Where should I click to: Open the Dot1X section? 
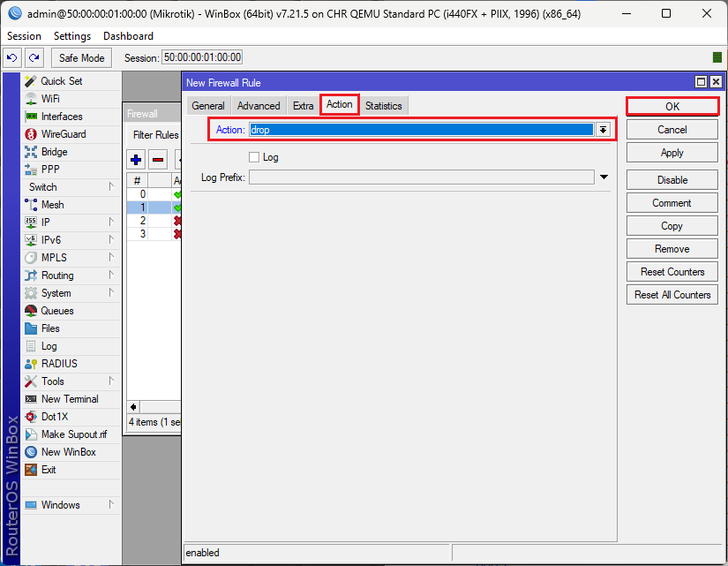[71, 417]
